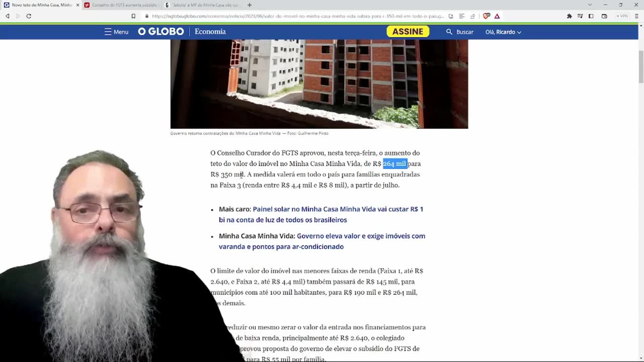This screenshot has width=644, height=362.
Task: Open the Economia section link
Action: 210,32
